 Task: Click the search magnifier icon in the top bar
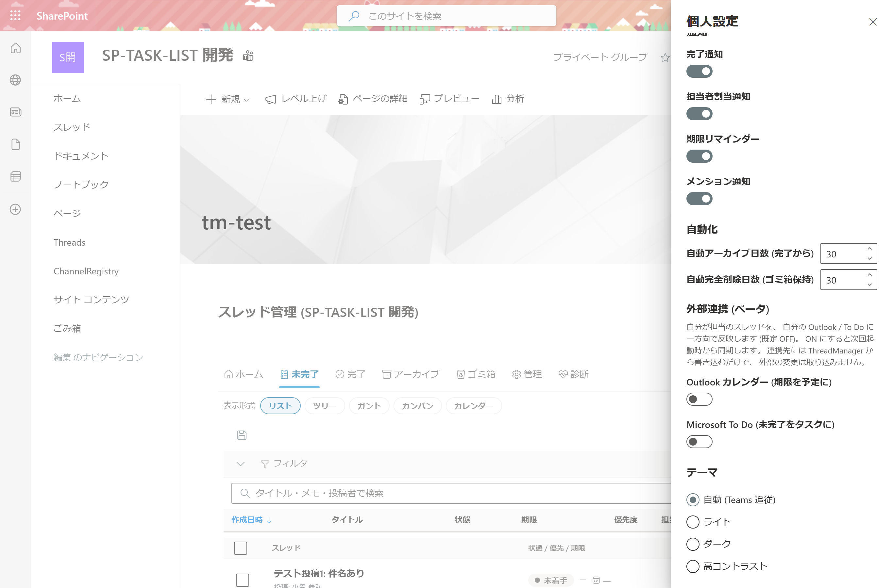tap(354, 16)
